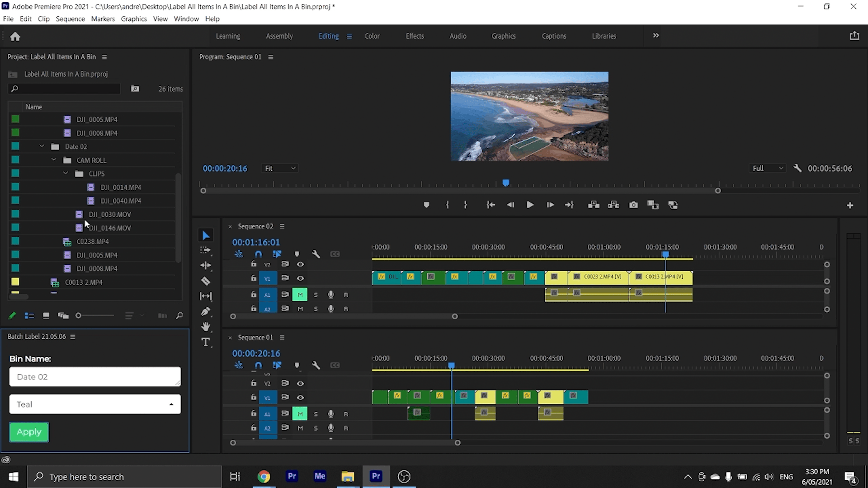The width and height of the screenshot is (868, 488).
Task: Click the Add Marker button in Program monitor
Action: (426, 205)
